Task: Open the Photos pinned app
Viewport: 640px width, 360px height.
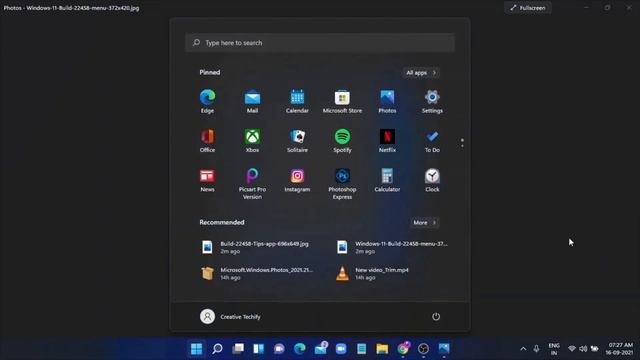Action: pyautogui.click(x=387, y=101)
